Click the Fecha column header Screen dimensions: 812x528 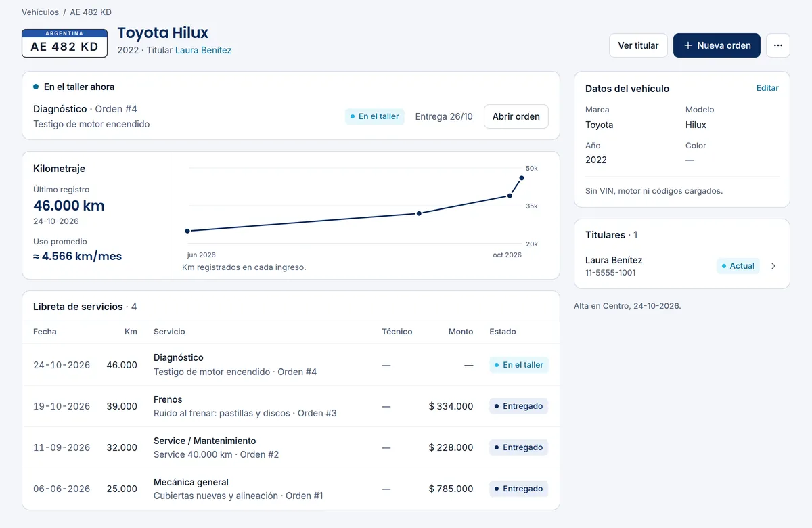pos(45,332)
